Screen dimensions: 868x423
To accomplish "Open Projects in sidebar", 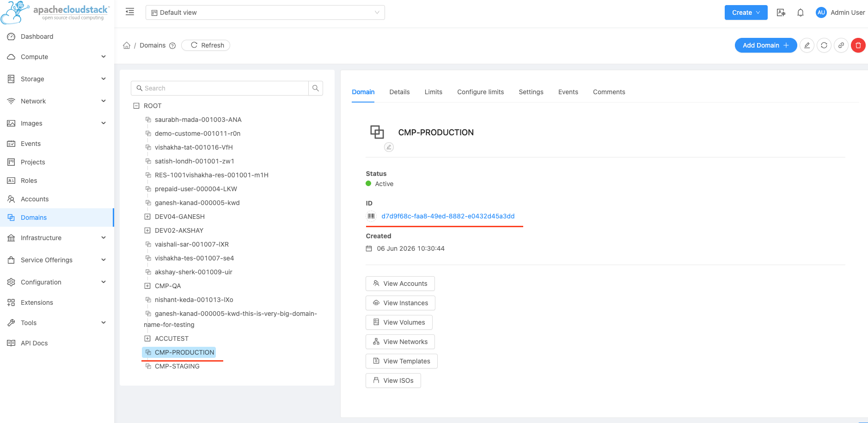I will click(57, 162).
